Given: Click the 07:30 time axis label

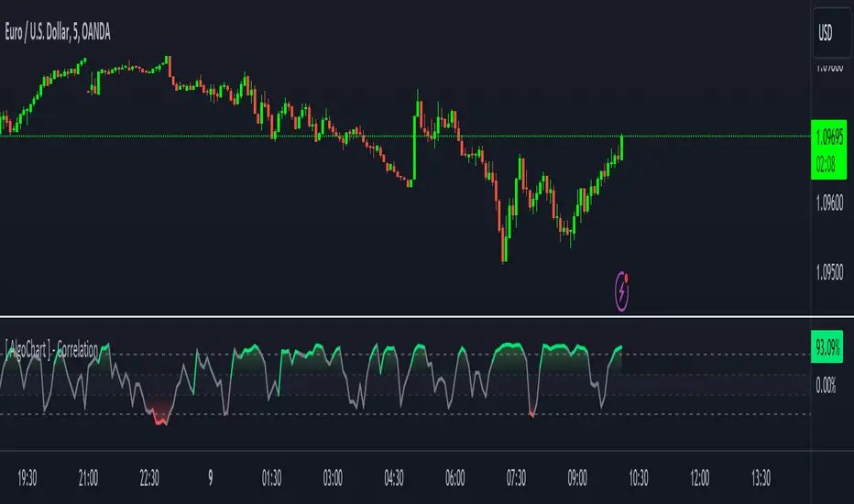Looking at the screenshot, I should coord(516,478).
